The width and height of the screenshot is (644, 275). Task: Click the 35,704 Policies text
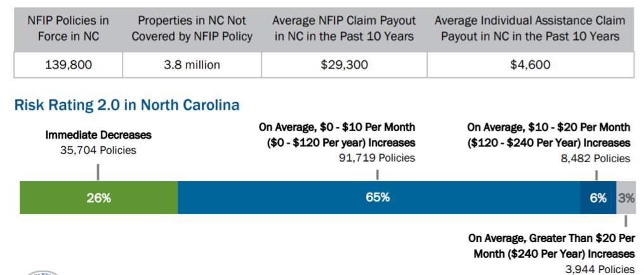98,150
